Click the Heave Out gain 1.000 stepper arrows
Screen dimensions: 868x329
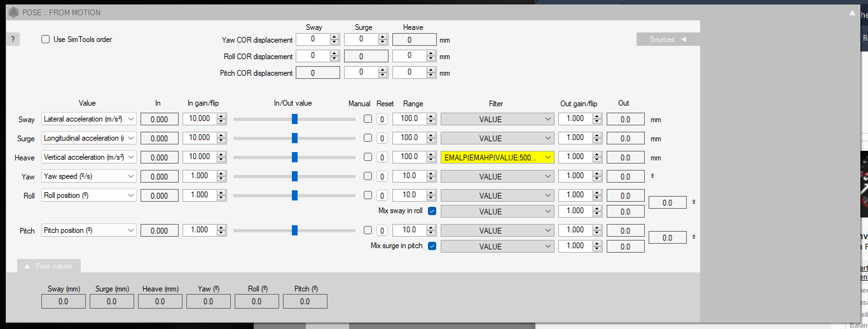(596, 157)
